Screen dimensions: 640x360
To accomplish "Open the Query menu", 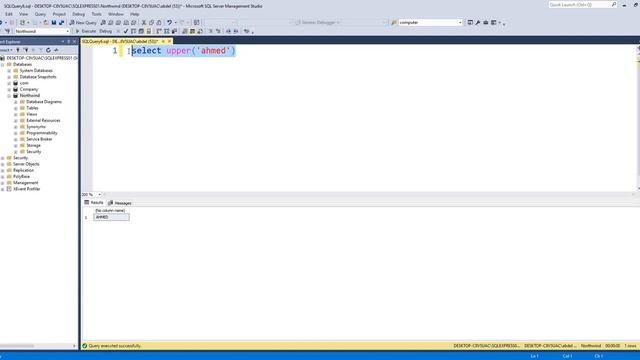I will (x=40, y=14).
